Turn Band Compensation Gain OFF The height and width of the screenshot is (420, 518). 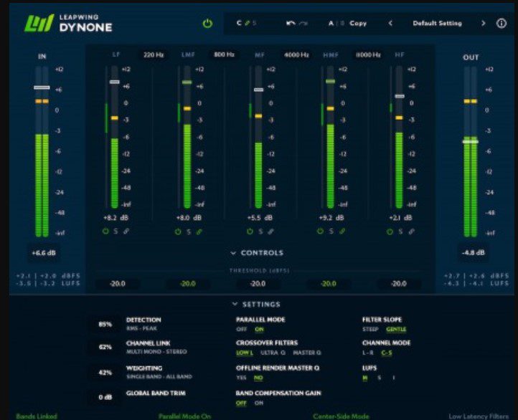click(x=241, y=403)
